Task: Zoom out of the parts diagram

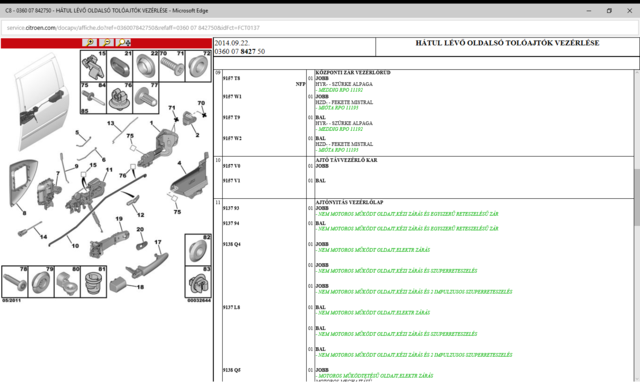Action: 106,42
